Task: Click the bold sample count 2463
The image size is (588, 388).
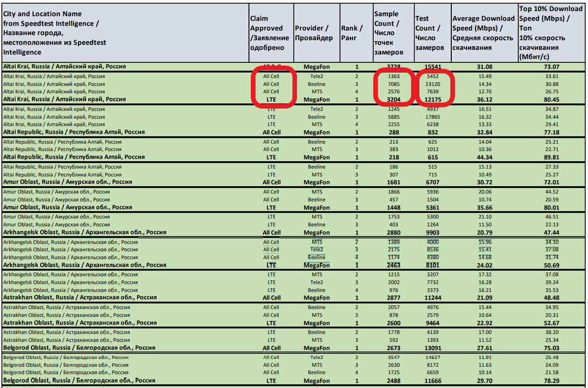Action: click(x=393, y=265)
